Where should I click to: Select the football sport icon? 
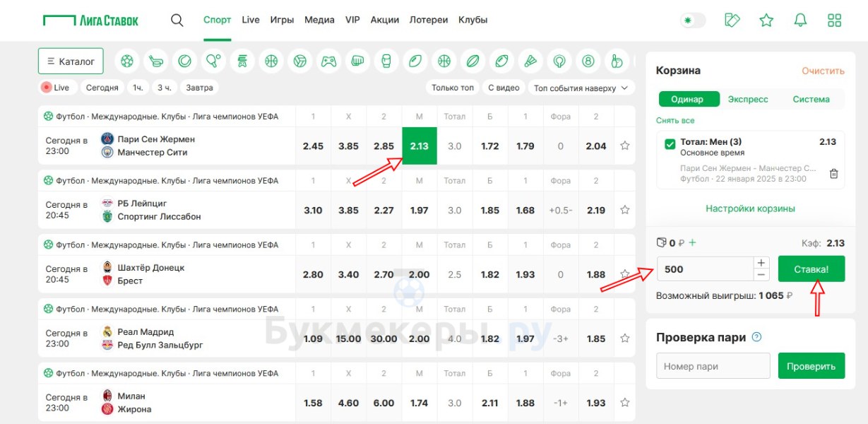(x=126, y=61)
